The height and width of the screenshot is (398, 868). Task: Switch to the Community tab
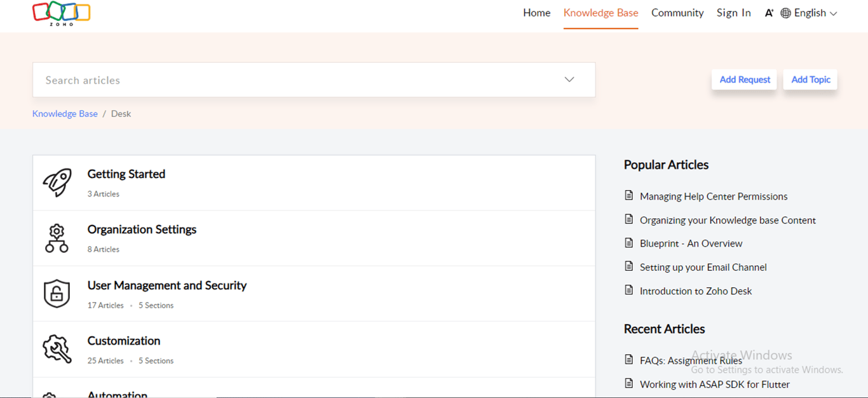(677, 12)
